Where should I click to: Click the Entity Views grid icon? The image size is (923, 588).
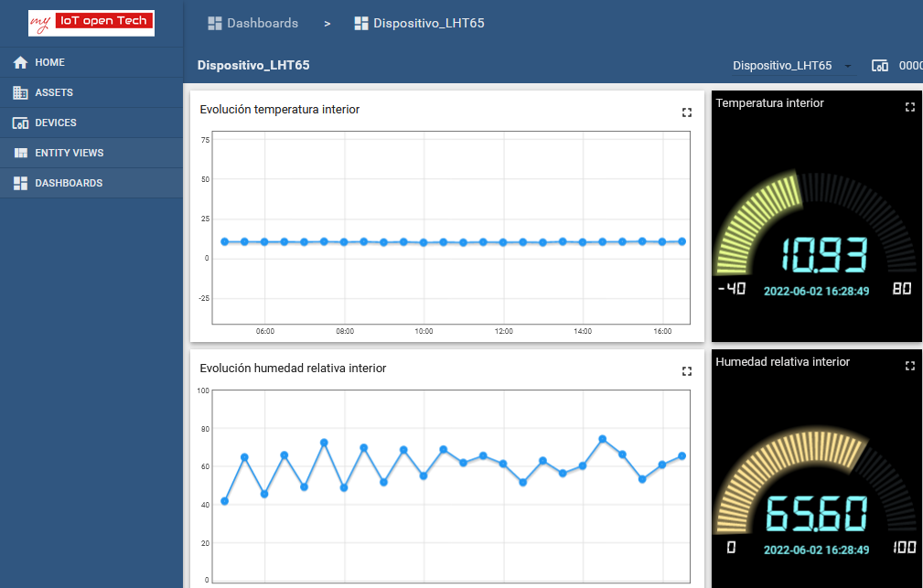pos(20,153)
